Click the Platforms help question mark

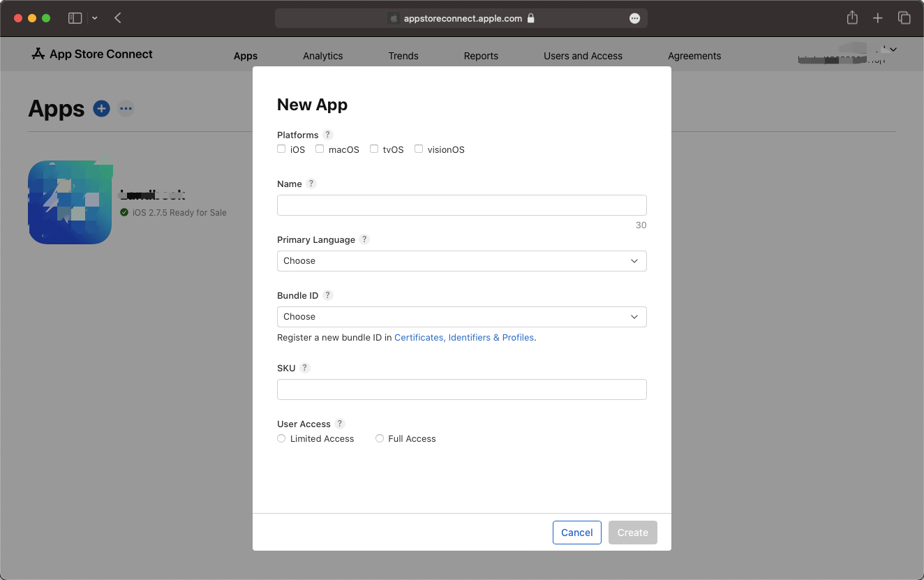(x=328, y=135)
